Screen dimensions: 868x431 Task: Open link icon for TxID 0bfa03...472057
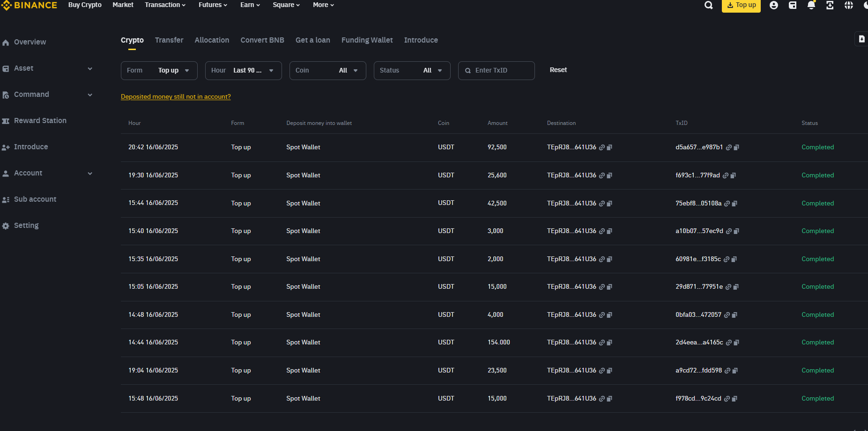[727, 315]
